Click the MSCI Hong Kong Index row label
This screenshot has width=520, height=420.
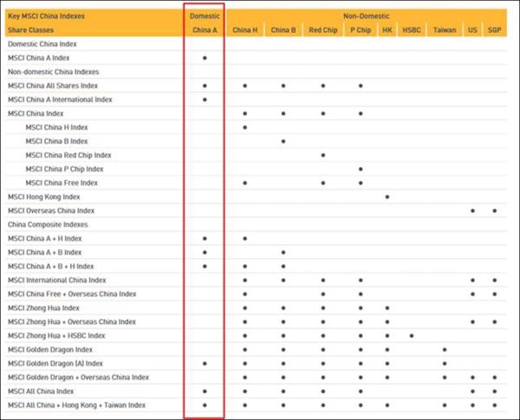pos(45,197)
